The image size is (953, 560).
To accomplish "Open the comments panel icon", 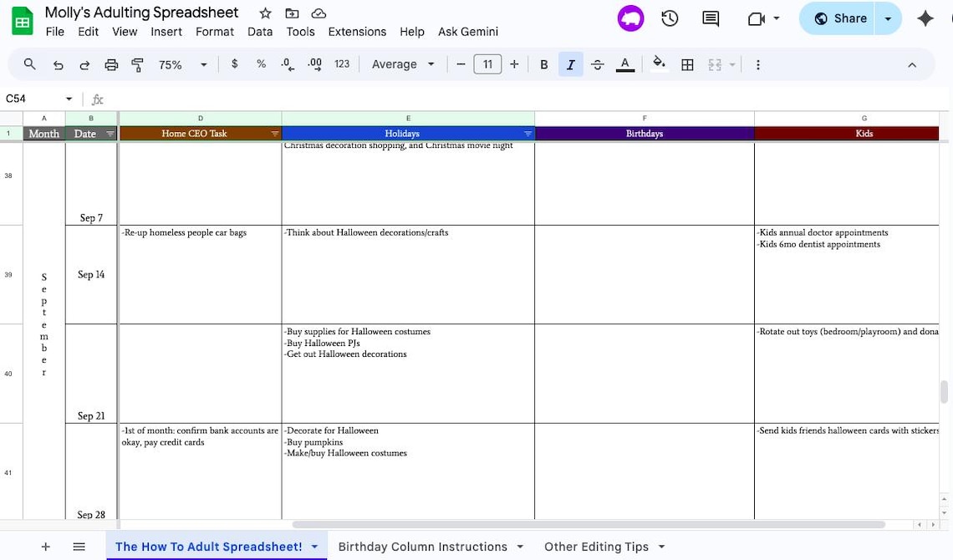I will [x=710, y=18].
